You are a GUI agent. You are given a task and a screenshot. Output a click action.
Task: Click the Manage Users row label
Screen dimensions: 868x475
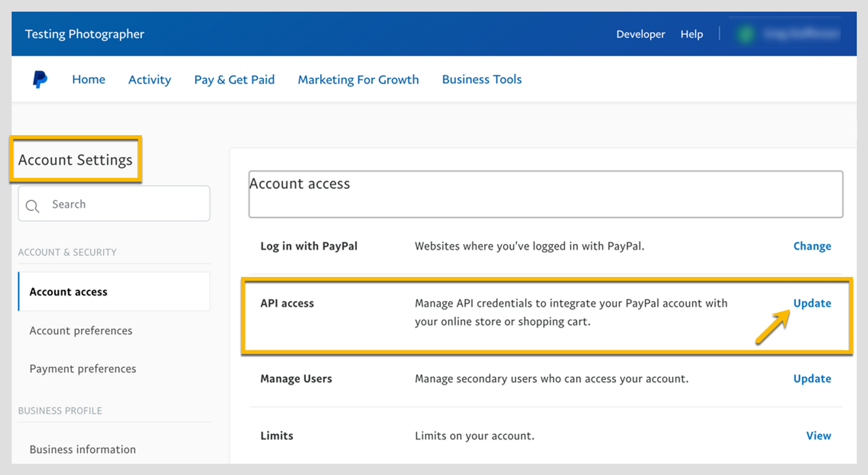[296, 379]
